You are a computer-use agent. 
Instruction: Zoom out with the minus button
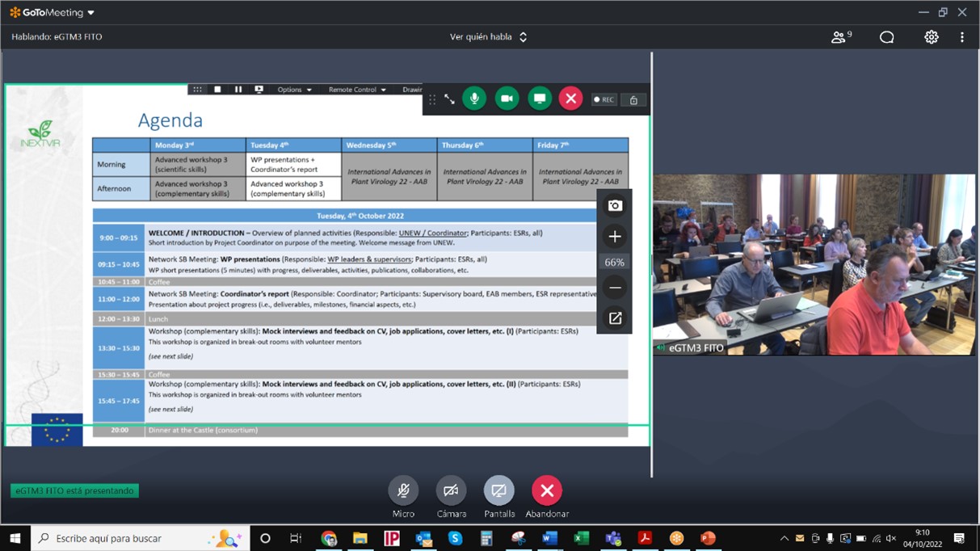click(615, 288)
